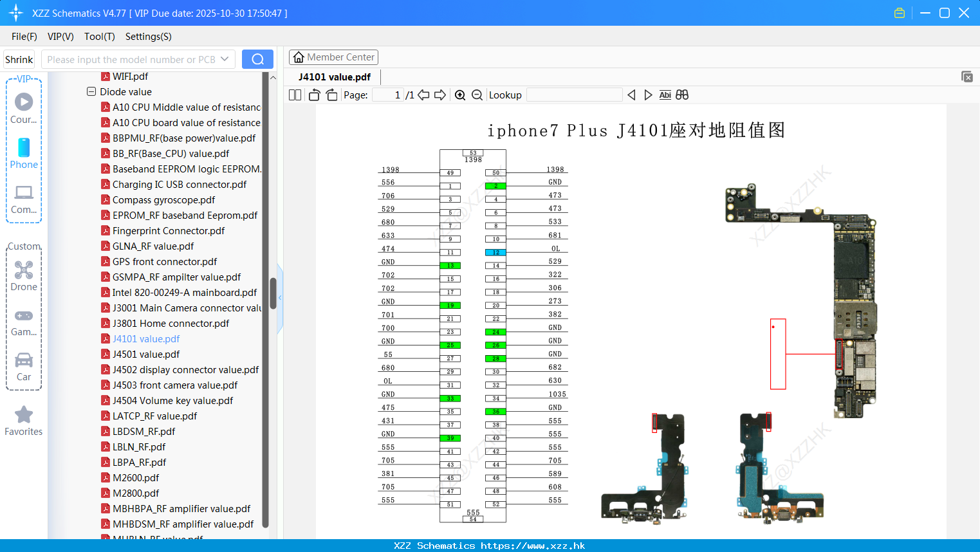This screenshot has height=552, width=980.
Task: Open J4501 value.pdf
Action: click(x=146, y=354)
